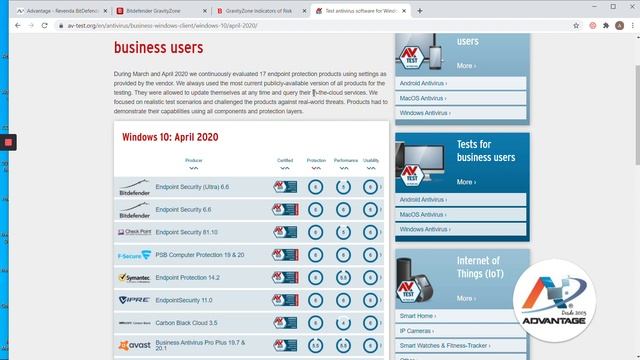Bookmark this page with the star icon
This screenshot has width=640, height=360.
[x=576, y=25]
